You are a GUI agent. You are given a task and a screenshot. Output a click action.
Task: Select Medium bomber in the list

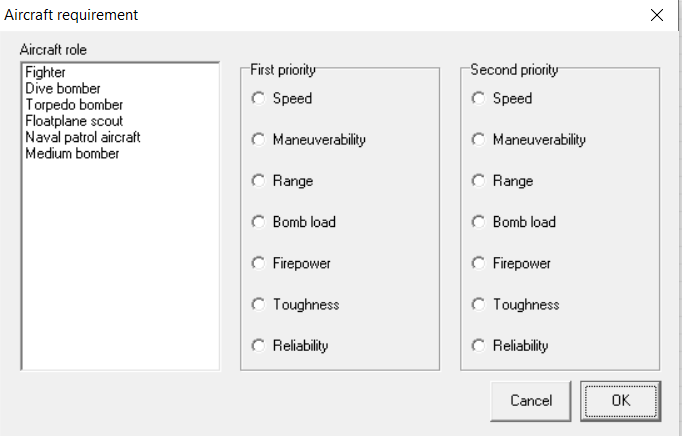click(x=72, y=153)
